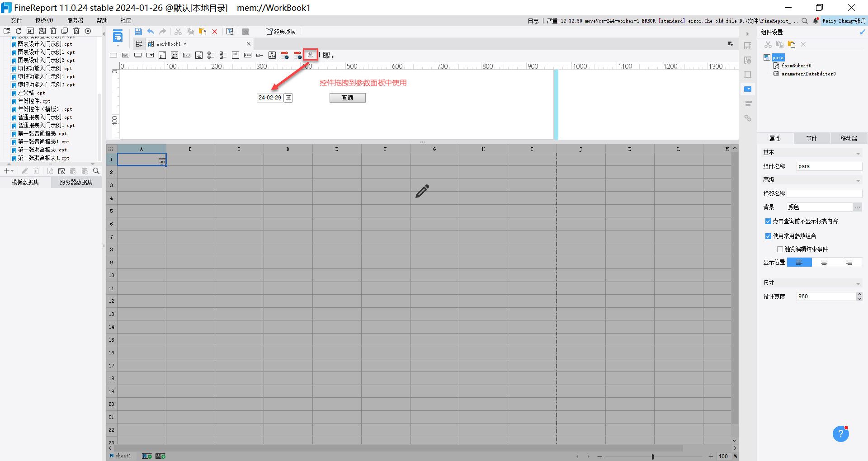Collapse the right side panel arrow
Viewport: 868px width, 461px height.
(x=747, y=34)
